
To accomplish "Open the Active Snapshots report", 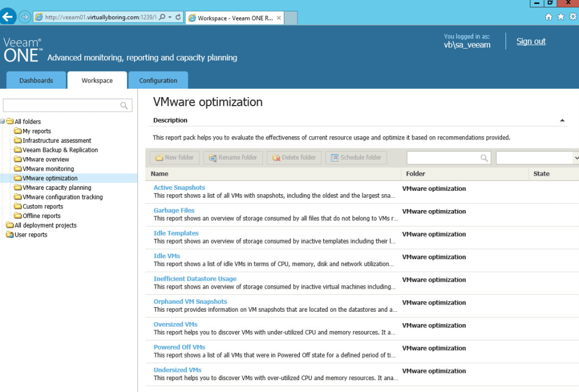I will [x=179, y=187].
